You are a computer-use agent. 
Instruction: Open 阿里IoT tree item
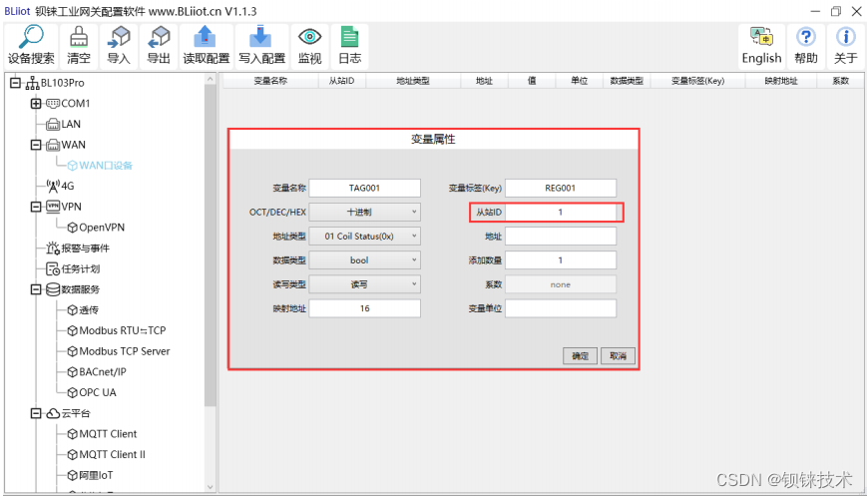coord(96,475)
